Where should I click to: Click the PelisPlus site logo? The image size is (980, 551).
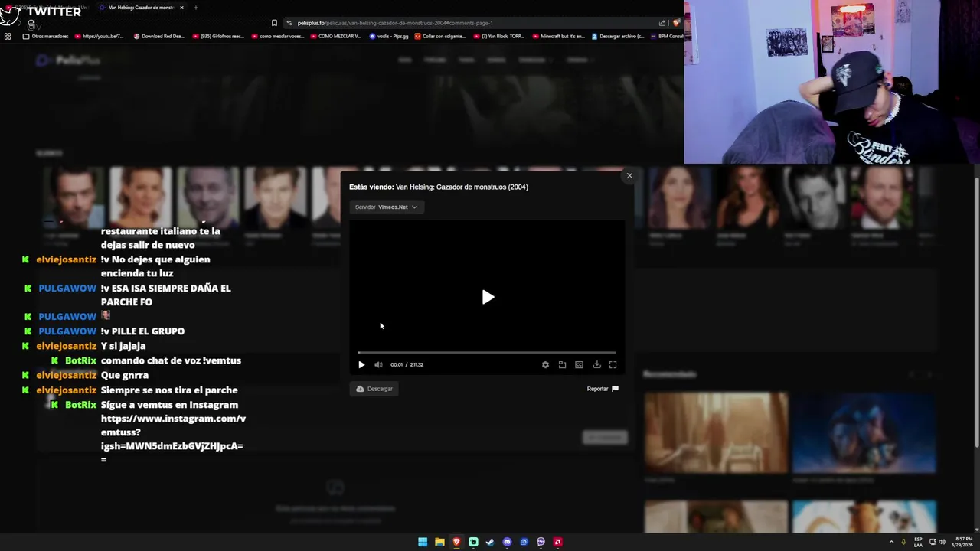coord(69,60)
